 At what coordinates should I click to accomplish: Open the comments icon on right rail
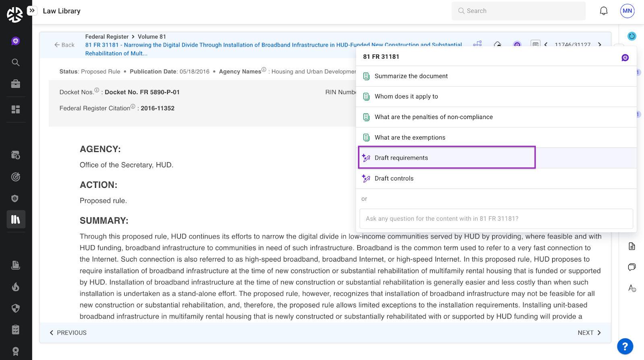pyautogui.click(x=632, y=267)
